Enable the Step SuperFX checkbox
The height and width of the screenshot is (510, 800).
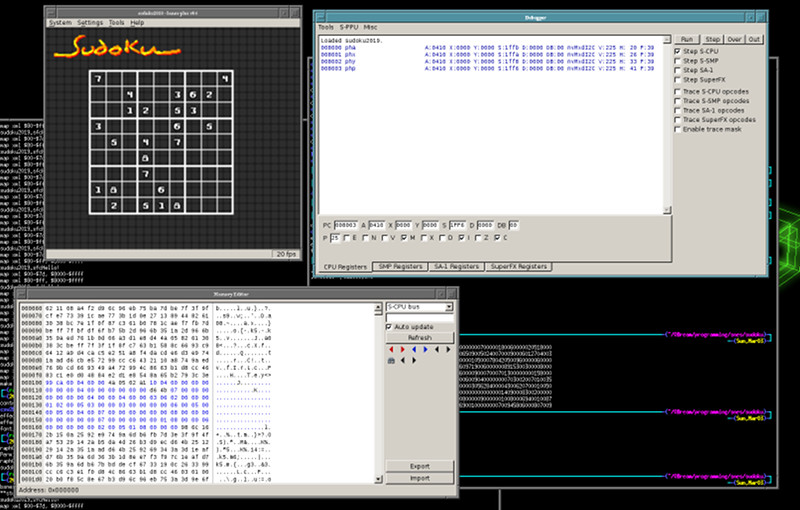pyautogui.click(x=678, y=80)
